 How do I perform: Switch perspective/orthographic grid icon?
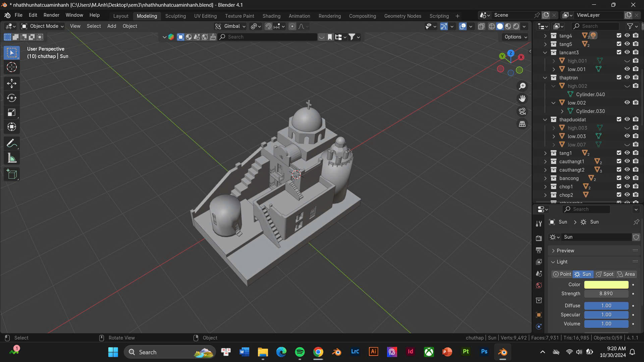pos(522,124)
